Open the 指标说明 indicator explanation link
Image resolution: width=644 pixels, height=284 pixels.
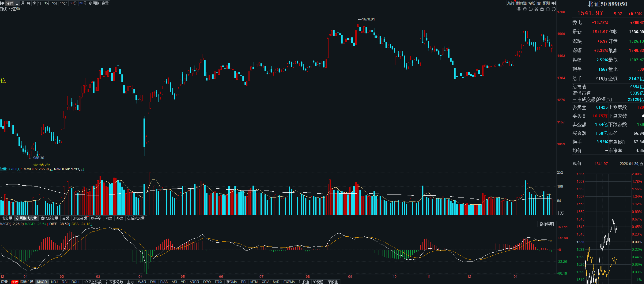click(x=546, y=224)
